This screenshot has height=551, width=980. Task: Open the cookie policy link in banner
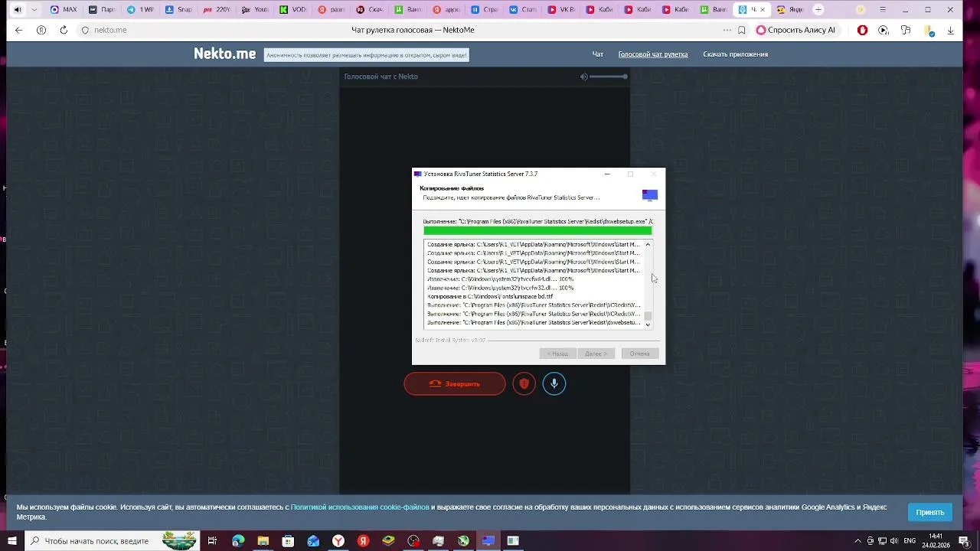point(360,507)
